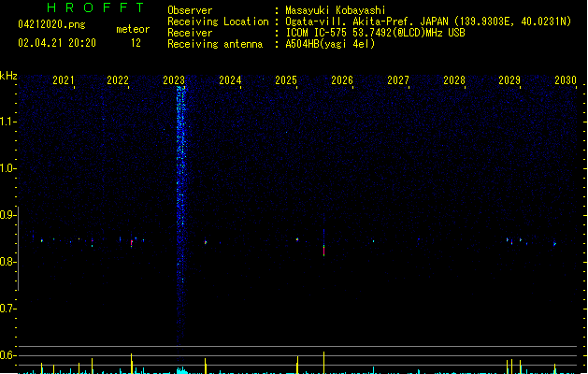This screenshot has width=588, height=374.
Task: Click the 2028 time axis label
Action: tap(454, 80)
